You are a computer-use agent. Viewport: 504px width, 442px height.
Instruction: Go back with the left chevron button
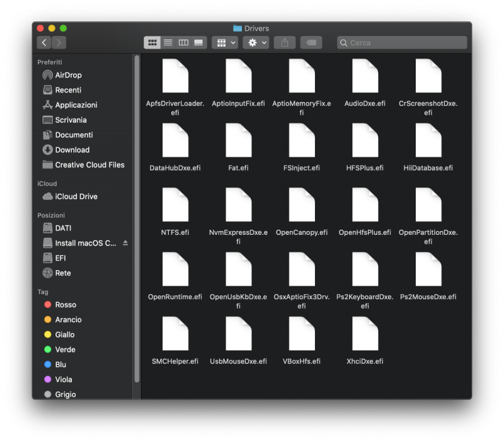[x=44, y=42]
